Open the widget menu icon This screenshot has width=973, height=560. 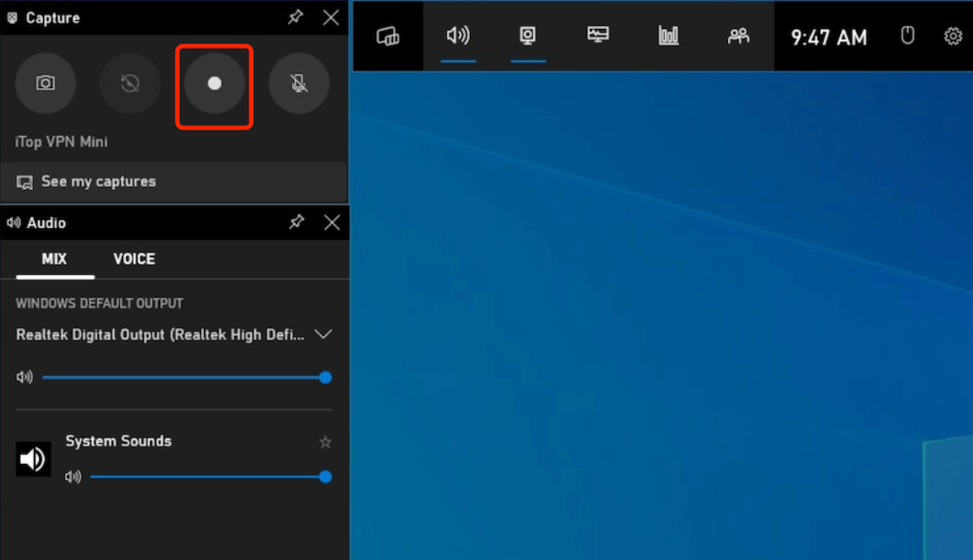(x=388, y=36)
